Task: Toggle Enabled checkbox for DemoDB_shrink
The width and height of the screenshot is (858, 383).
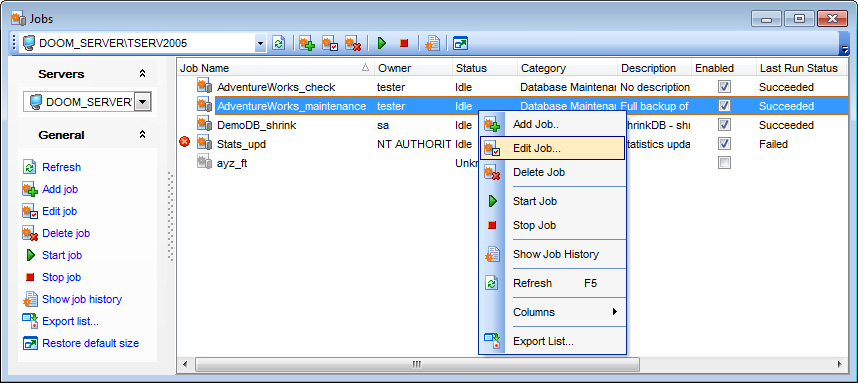Action: click(724, 125)
